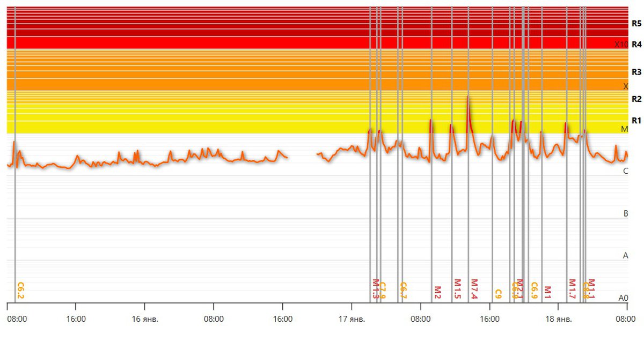Click the C6.7 flare label
Screen dimensions: 644x341
[404, 290]
